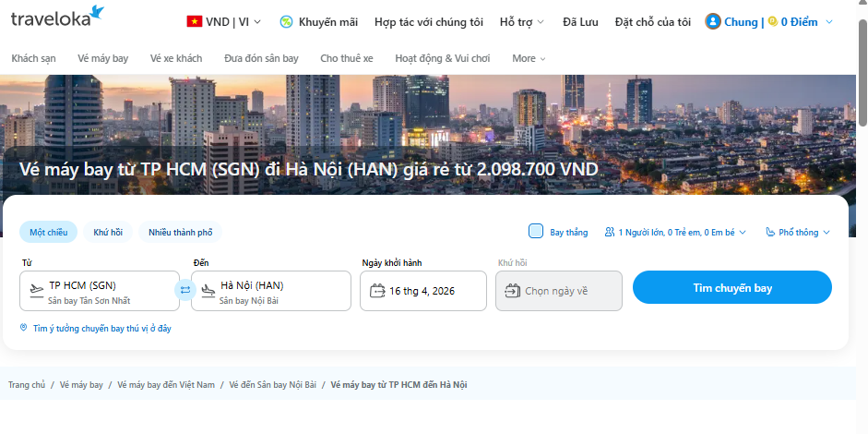Expand the passenger count dropdown
The width and height of the screenshot is (868, 434).
675,233
